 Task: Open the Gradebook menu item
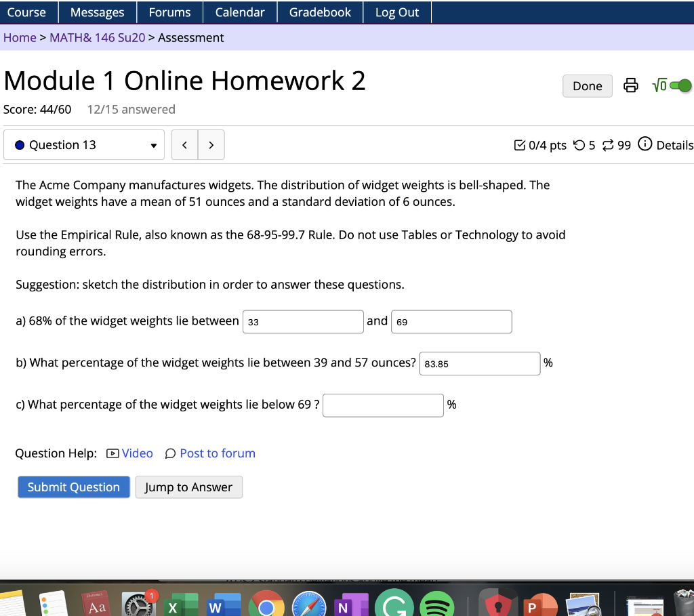319,12
